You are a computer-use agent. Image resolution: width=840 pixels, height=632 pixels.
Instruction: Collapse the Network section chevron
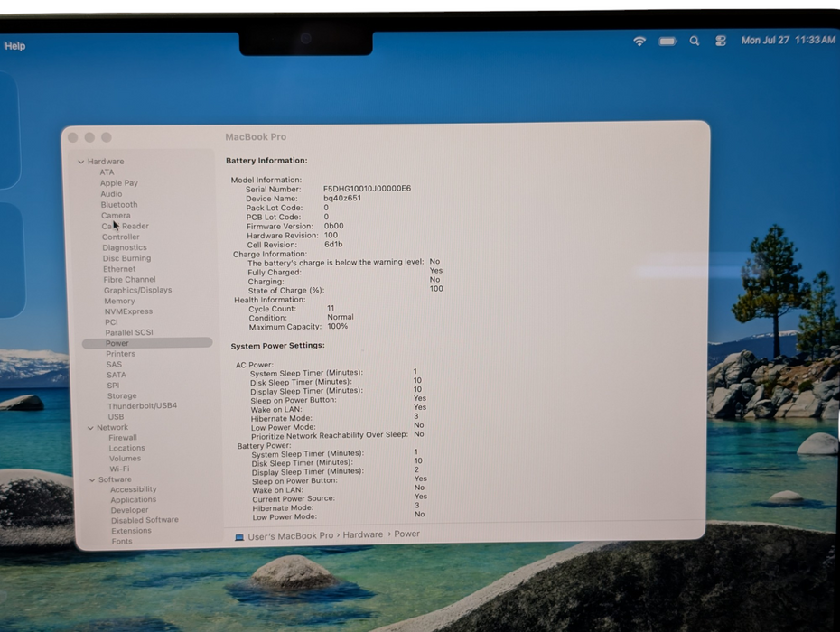[x=90, y=428]
